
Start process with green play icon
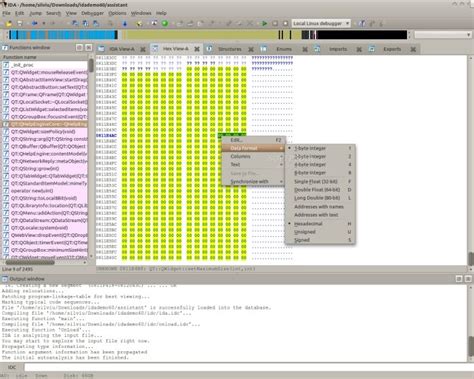coord(264,23)
